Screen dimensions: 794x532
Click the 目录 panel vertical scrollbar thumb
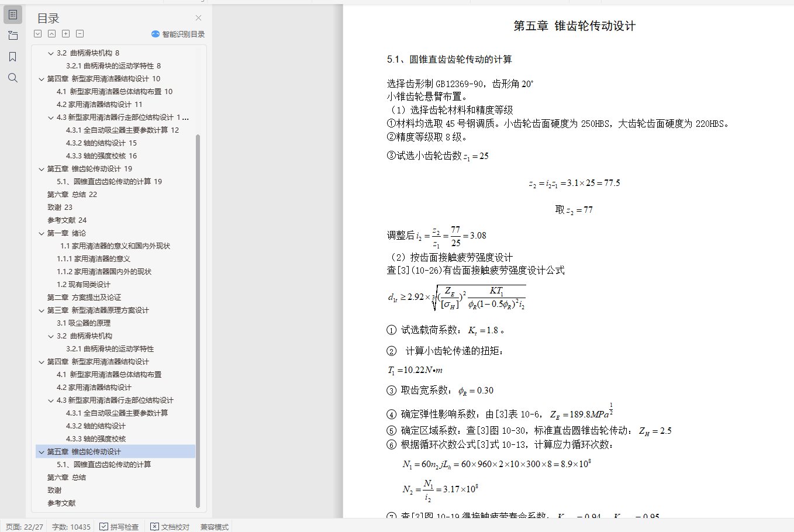198,321
